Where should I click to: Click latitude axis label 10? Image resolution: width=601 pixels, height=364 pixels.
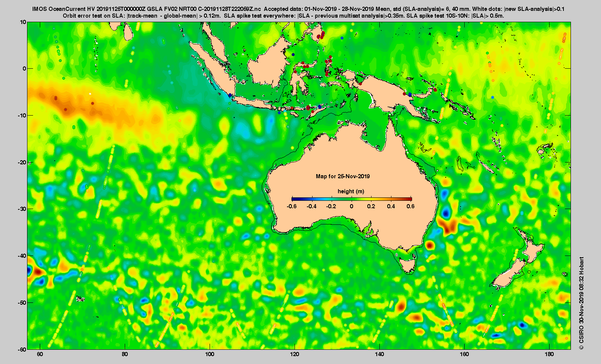pos(23,22)
